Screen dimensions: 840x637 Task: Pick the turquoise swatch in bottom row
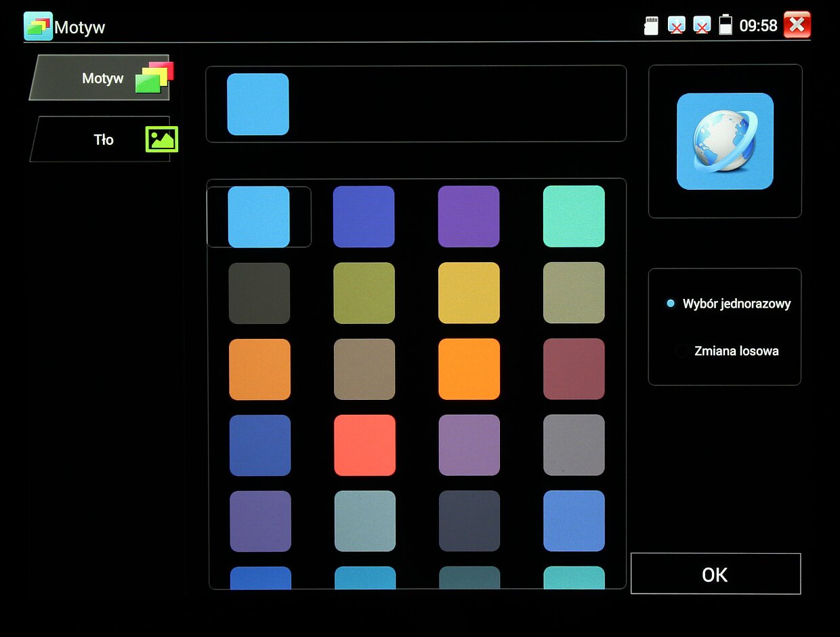click(574, 577)
